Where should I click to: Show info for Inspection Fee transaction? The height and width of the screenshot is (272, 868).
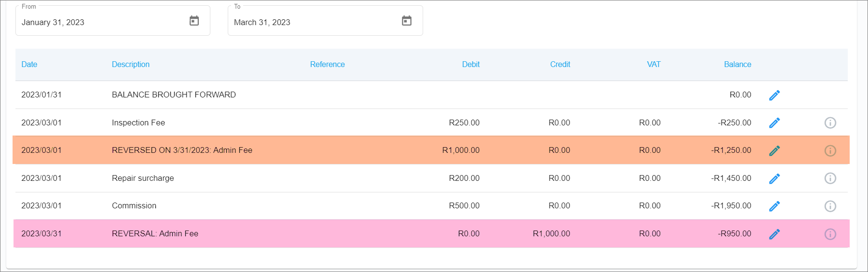[830, 123]
